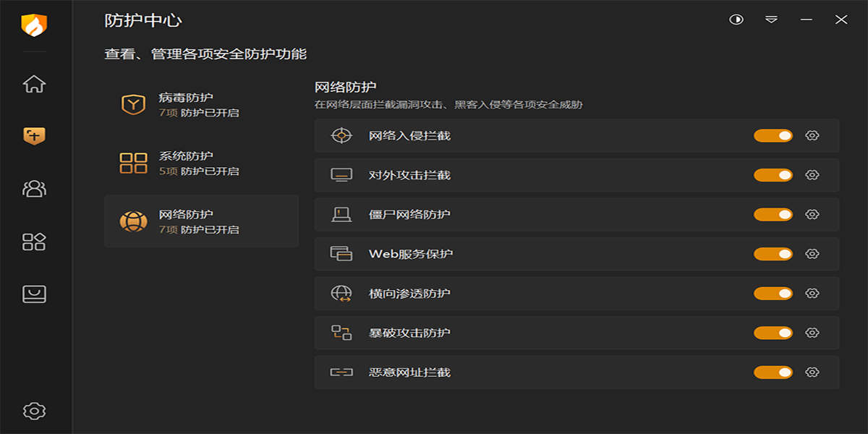The width and height of the screenshot is (868, 434).
Task: Switch to the 系统防护 category
Action: [x=201, y=163]
